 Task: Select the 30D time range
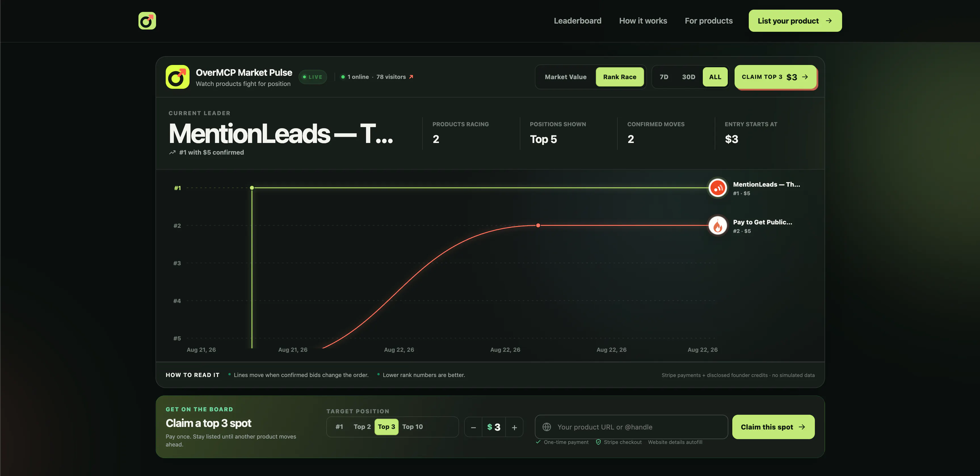pos(688,77)
